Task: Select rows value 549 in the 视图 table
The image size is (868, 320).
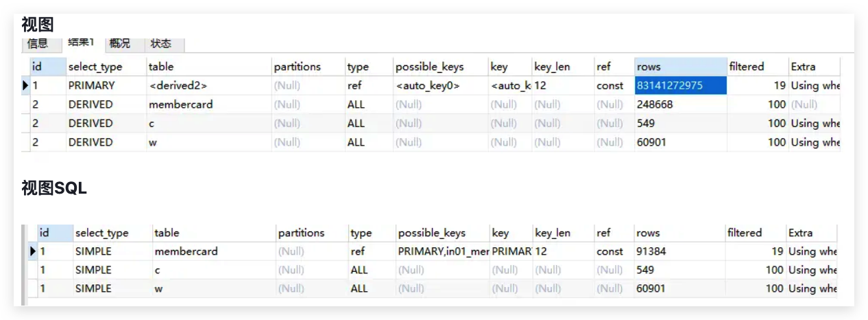Action: (x=680, y=124)
